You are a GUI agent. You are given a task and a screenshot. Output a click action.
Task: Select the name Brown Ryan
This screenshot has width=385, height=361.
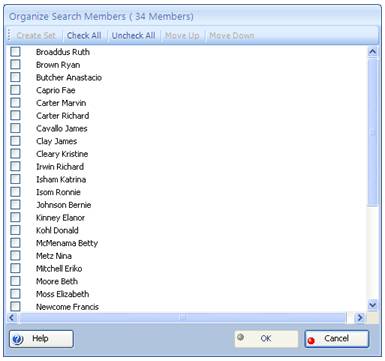click(x=58, y=65)
